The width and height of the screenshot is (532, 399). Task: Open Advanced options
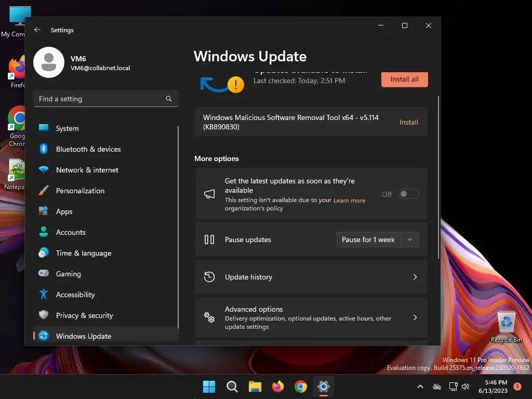[x=311, y=317]
